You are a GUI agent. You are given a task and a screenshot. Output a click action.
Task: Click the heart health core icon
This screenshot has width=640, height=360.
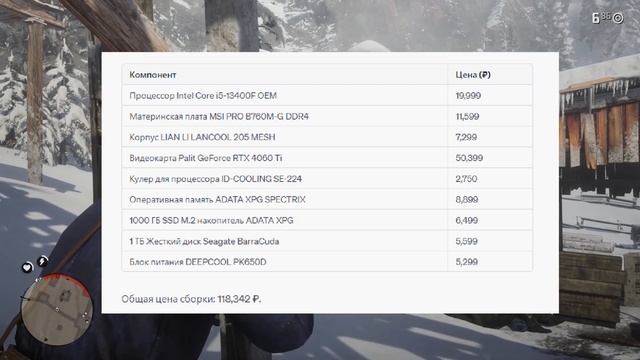tap(27, 267)
